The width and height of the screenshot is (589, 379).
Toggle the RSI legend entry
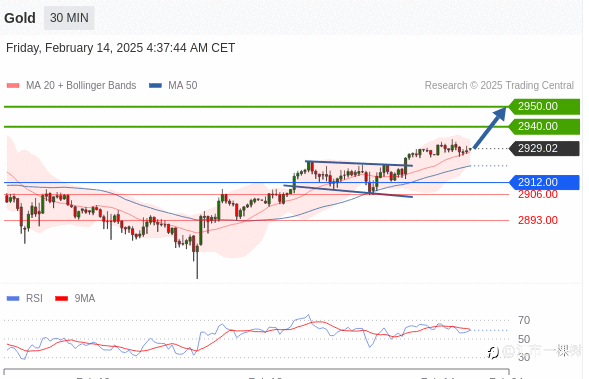tap(25, 299)
